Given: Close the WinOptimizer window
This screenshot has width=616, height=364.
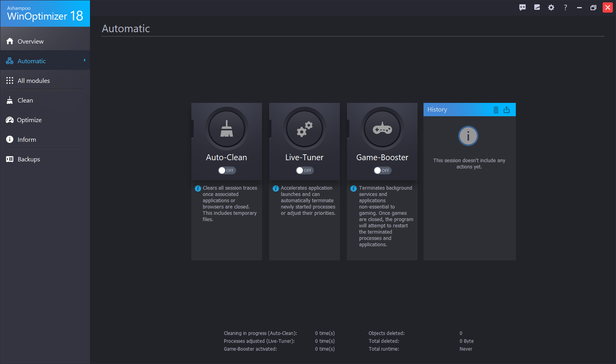Looking at the screenshot, I should [608, 7].
